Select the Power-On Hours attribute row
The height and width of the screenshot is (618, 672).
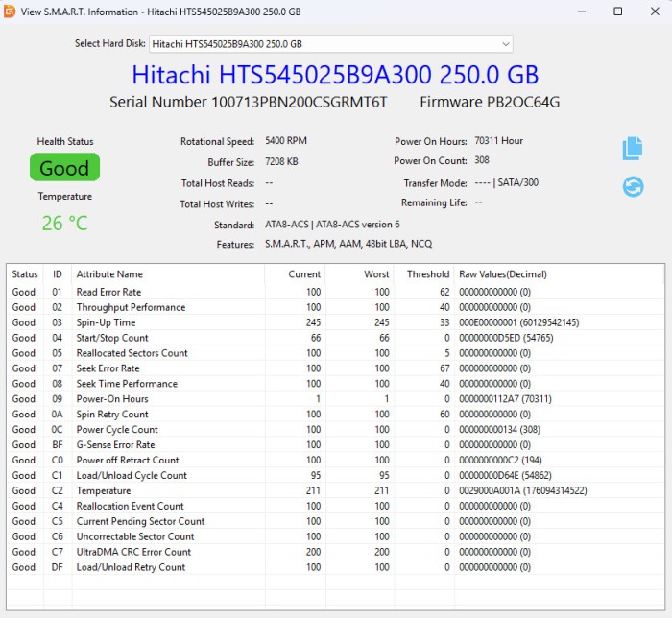tap(336, 398)
